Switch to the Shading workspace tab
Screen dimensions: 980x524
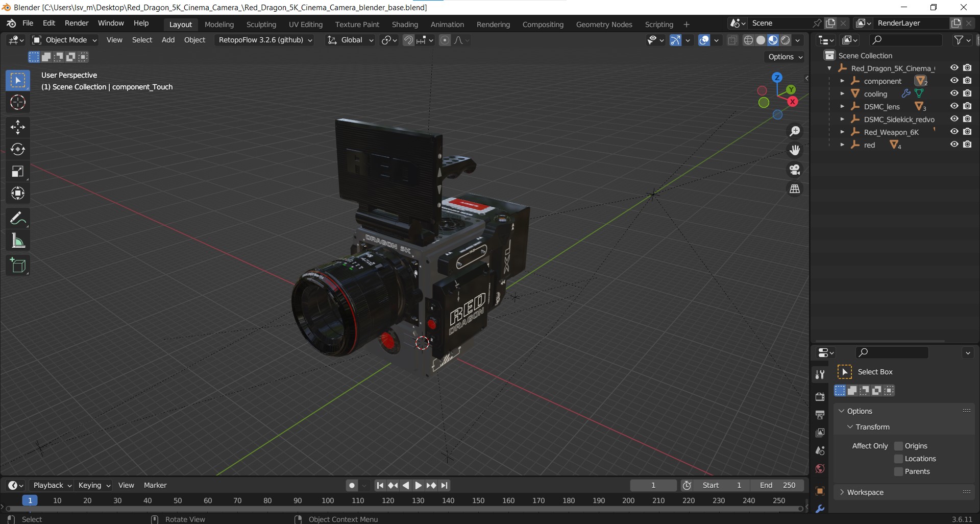405,24
